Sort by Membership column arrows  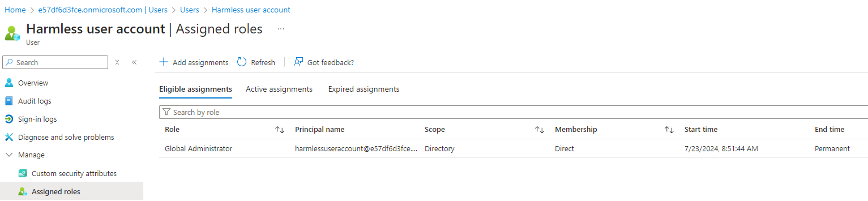669,130
